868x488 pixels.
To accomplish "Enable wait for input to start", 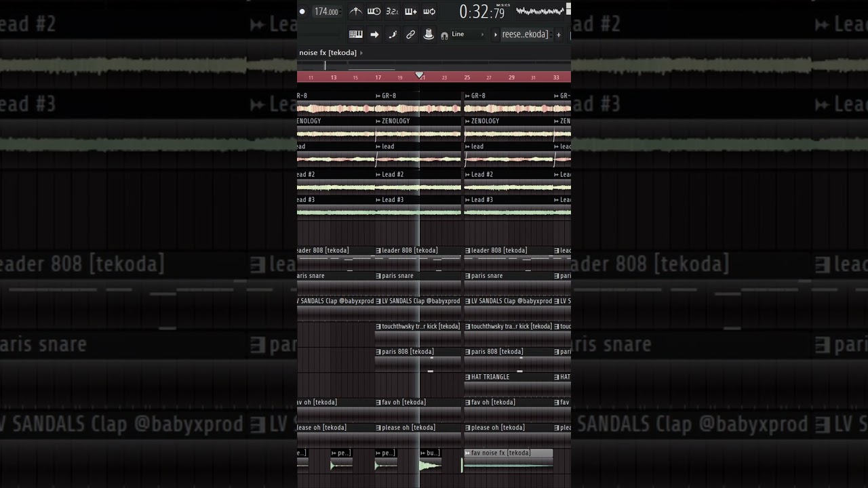I will point(374,12).
